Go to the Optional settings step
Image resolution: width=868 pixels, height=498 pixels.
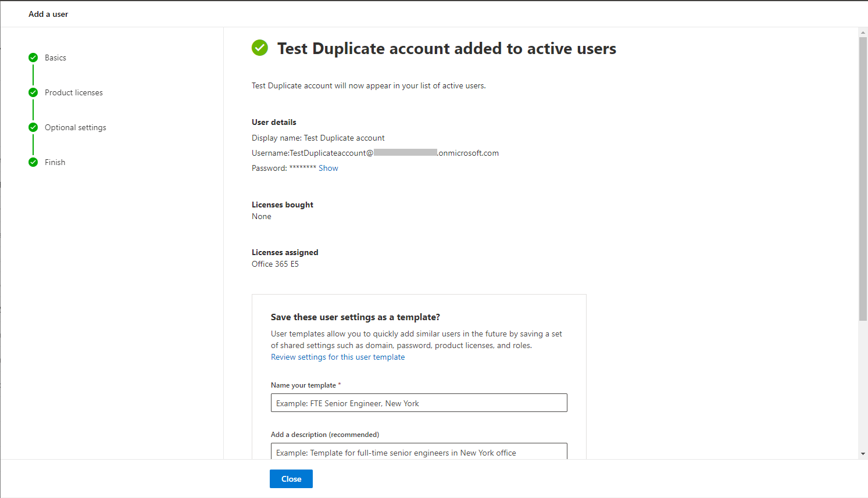tap(76, 127)
